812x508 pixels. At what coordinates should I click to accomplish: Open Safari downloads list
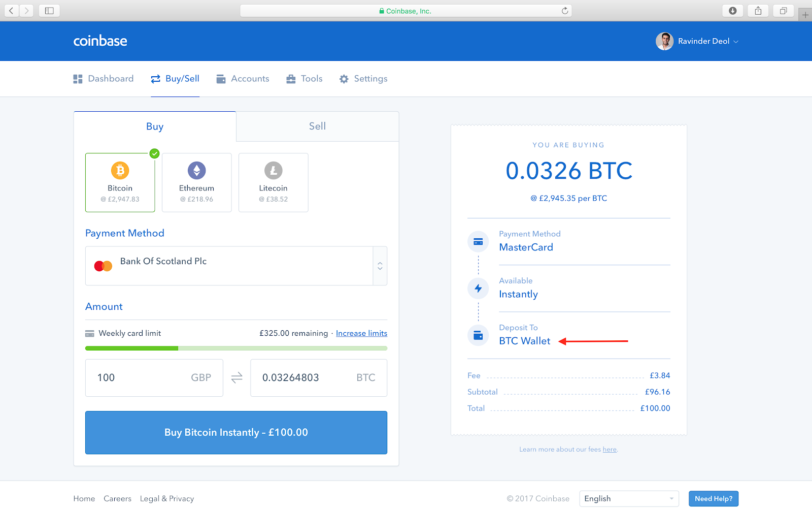click(733, 11)
